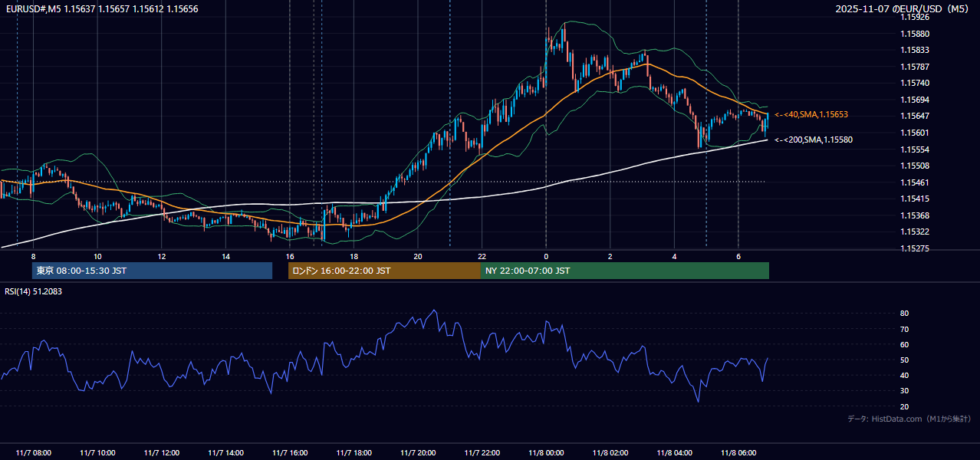Click the bottom time label 11/7 20:00
The image size is (980, 460).
tap(418, 453)
